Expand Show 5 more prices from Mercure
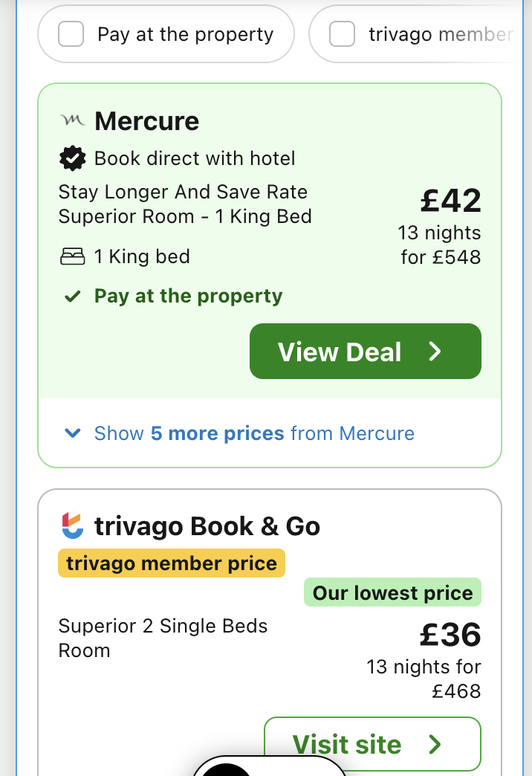 254,433
